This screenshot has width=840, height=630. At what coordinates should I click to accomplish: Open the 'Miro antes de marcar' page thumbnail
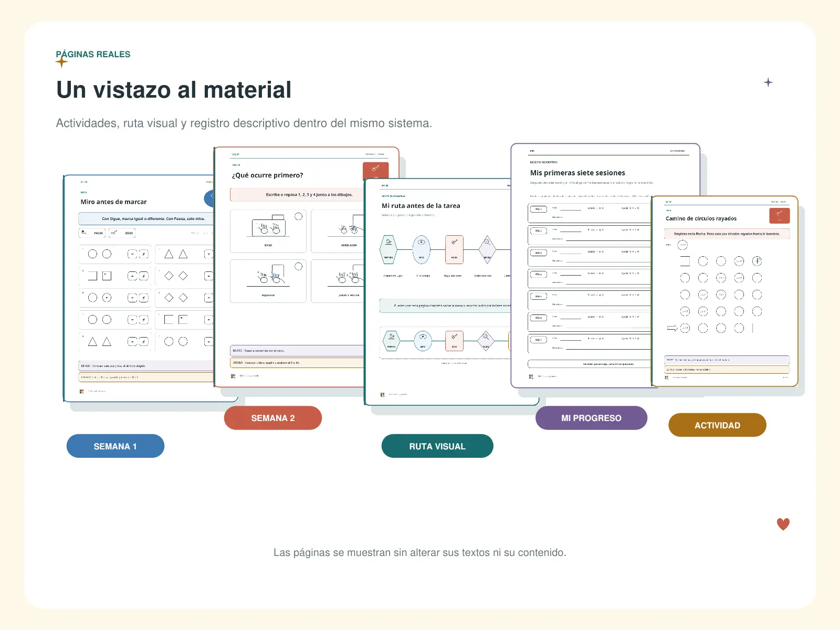[139, 289]
